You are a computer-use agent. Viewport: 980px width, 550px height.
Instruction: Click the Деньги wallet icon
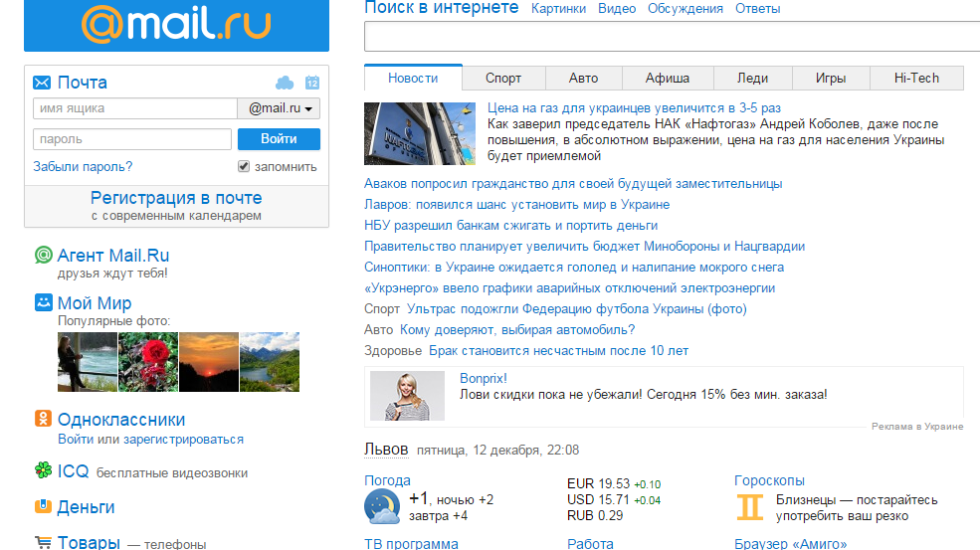43,506
